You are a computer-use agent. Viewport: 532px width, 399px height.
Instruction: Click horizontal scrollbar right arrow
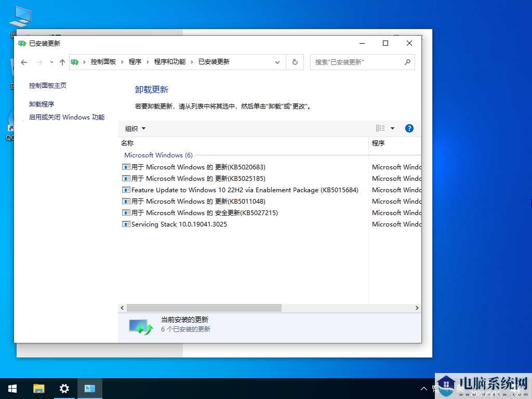pos(417,308)
